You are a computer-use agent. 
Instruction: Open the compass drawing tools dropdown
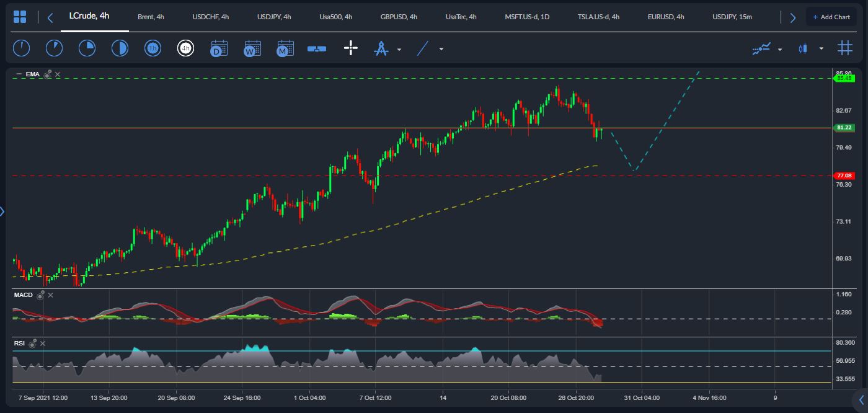(399, 50)
